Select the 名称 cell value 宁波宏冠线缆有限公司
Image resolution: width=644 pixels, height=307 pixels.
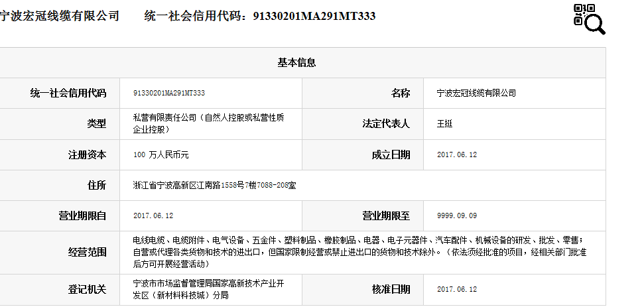pos(476,93)
